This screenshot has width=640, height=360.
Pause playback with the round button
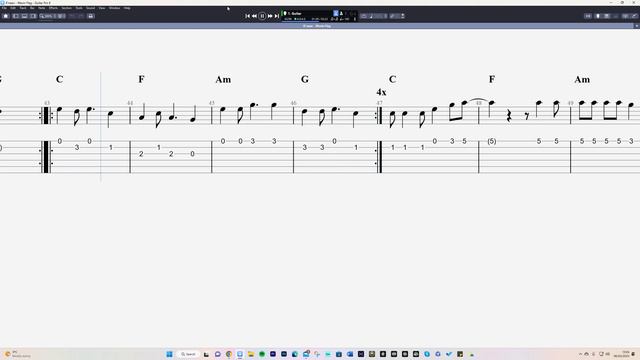click(x=262, y=16)
